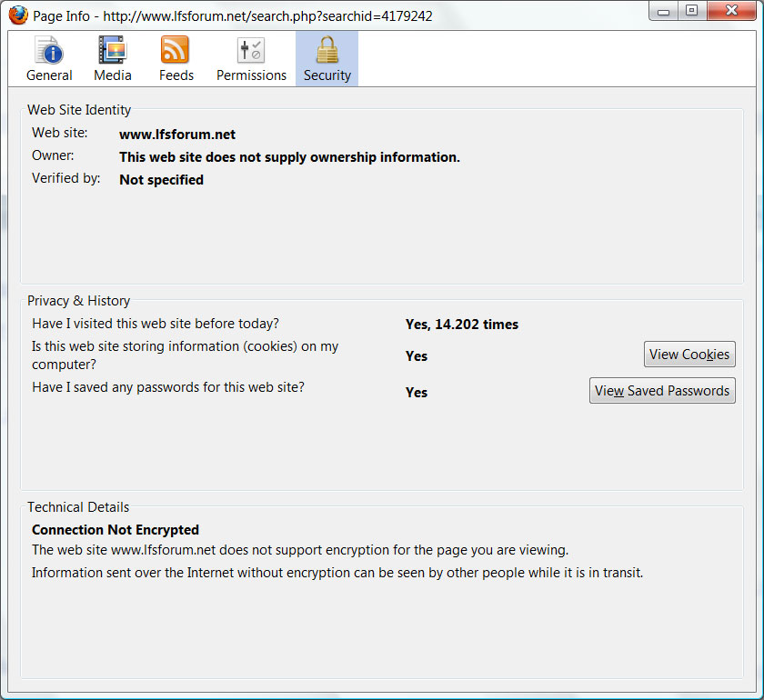Image resolution: width=764 pixels, height=700 pixels.
Task: Maximize the Page Info window
Action: point(691,11)
